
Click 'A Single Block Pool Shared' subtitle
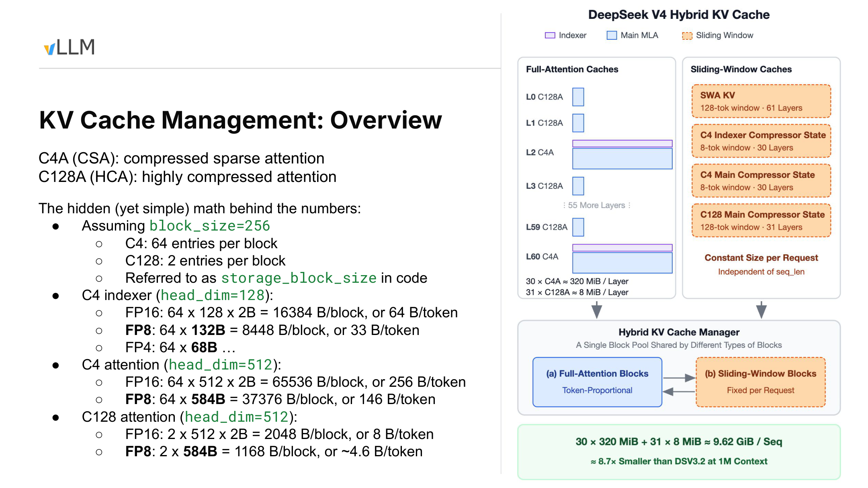coord(679,345)
